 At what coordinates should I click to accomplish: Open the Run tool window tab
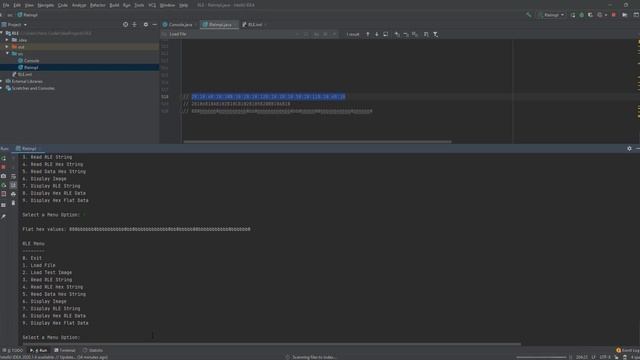click(x=39, y=350)
